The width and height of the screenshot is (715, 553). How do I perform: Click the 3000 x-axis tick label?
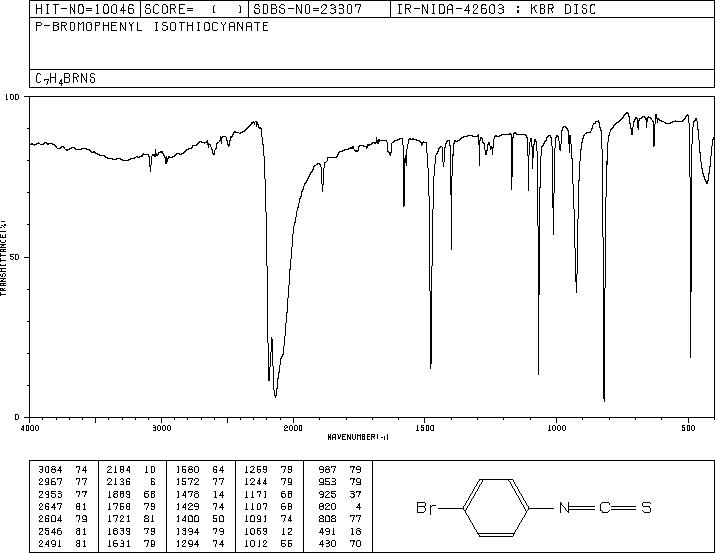tap(161, 428)
